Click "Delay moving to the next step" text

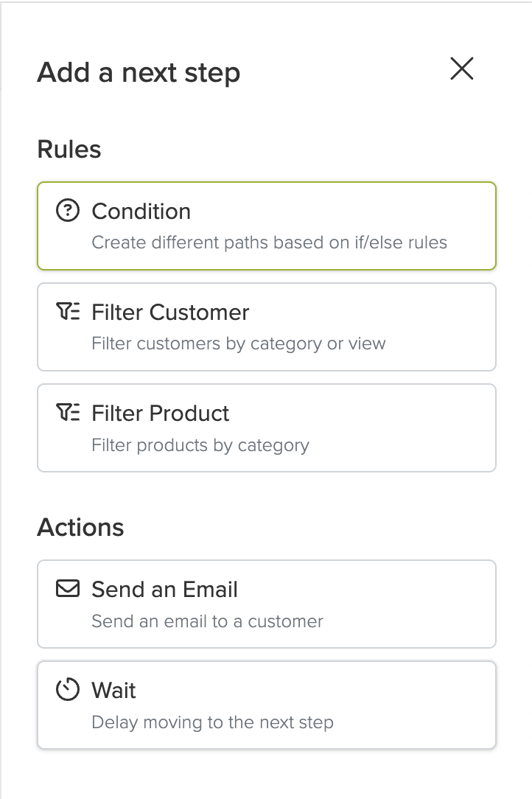click(x=212, y=722)
